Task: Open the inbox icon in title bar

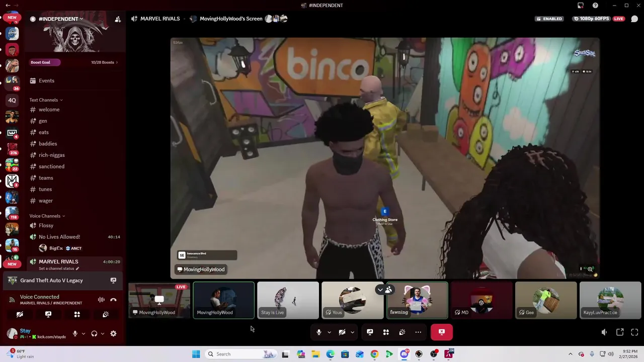Action: (581, 6)
